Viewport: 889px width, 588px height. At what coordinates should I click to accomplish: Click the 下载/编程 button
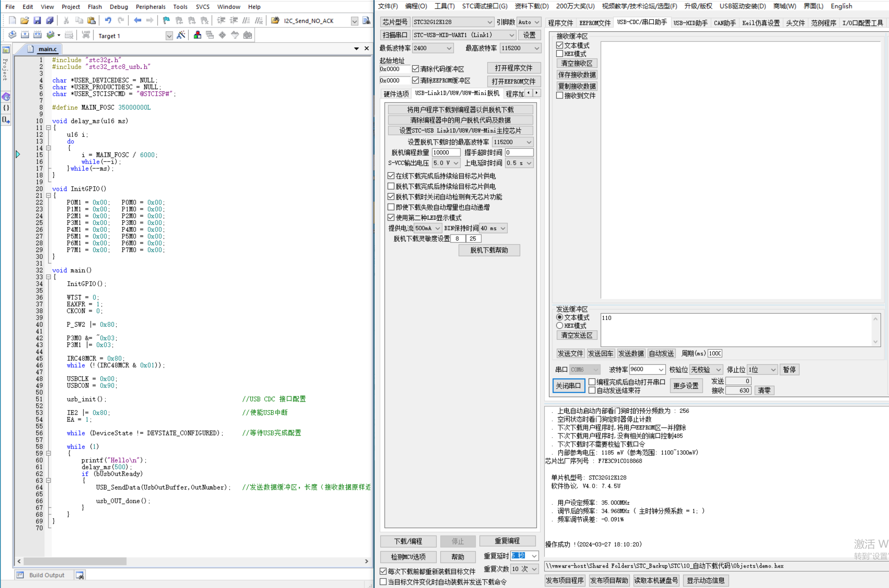[x=408, y=541]
